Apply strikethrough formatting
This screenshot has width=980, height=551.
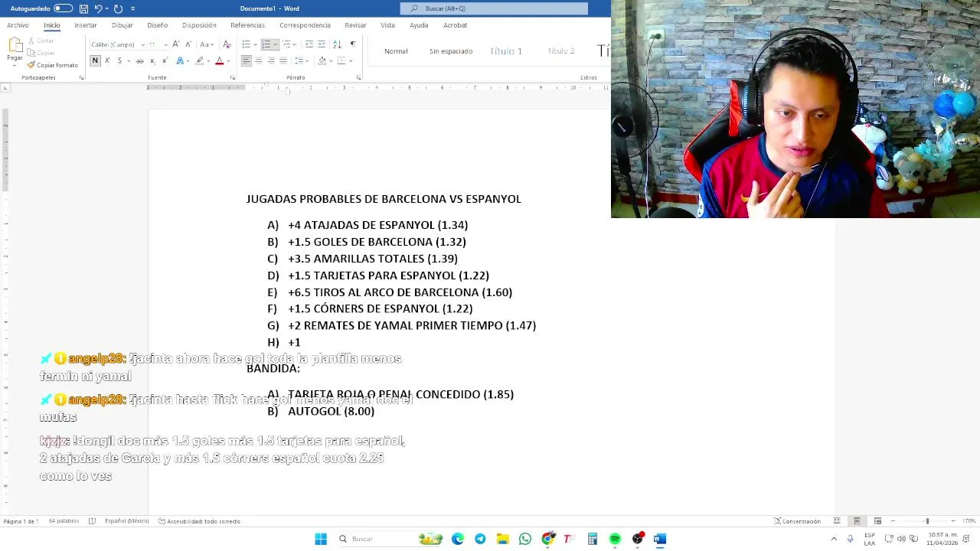pyautogui.click(x=139, y=60)
